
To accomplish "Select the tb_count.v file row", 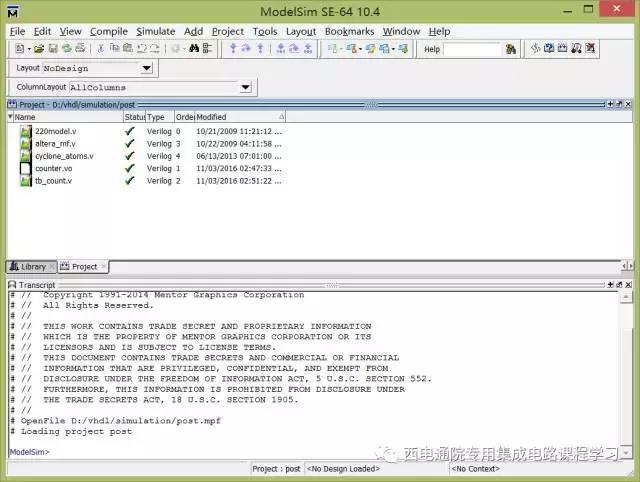I will coord(150,180).
